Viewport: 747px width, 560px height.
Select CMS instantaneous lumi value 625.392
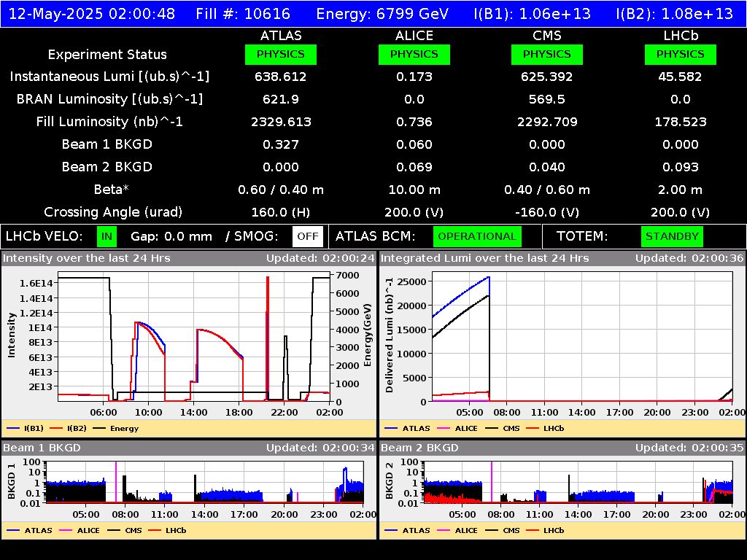[x=547, y=77]
